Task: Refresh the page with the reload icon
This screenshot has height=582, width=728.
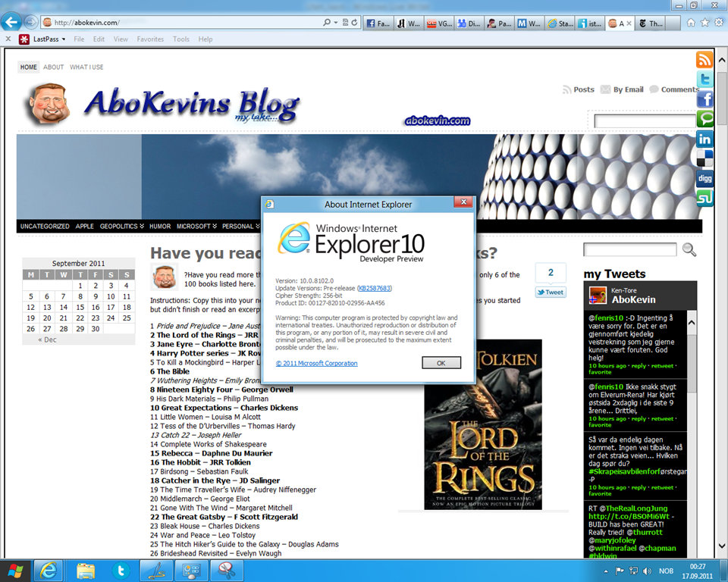Action: (355, 22)
